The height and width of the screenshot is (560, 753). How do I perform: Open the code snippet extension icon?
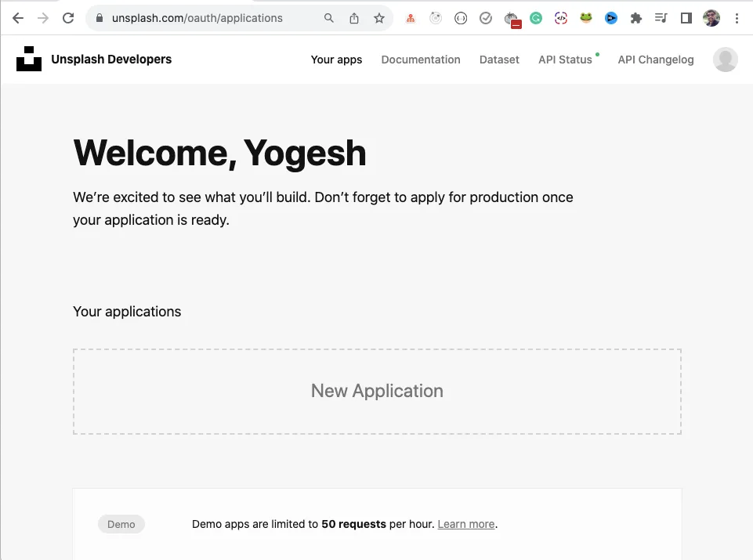561,17
